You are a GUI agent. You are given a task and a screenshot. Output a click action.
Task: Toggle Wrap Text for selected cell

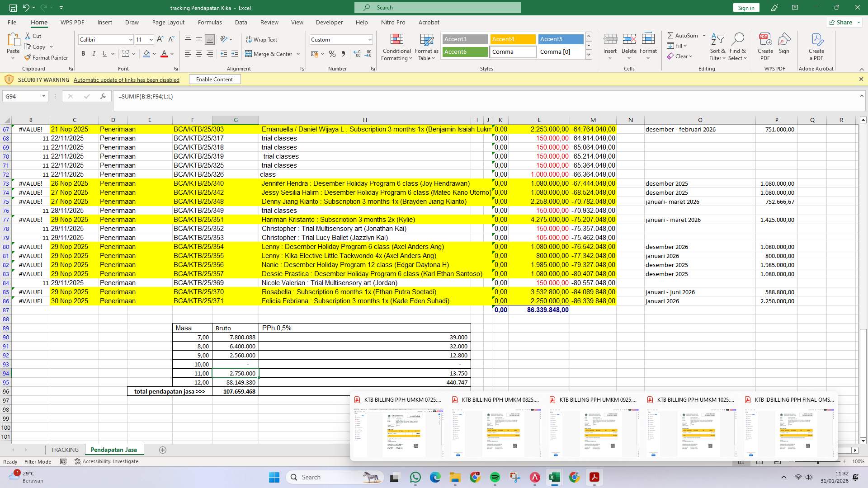(x=262, y=40)
